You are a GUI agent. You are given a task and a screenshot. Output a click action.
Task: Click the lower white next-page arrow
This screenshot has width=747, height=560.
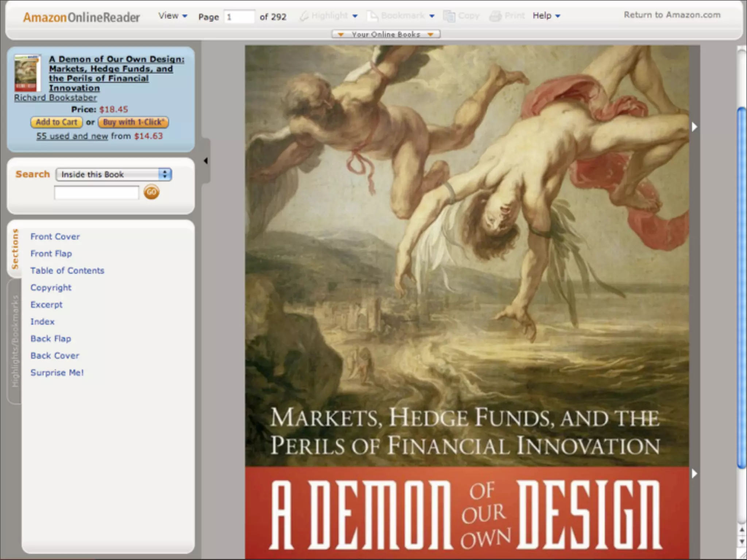coord(694,474)
